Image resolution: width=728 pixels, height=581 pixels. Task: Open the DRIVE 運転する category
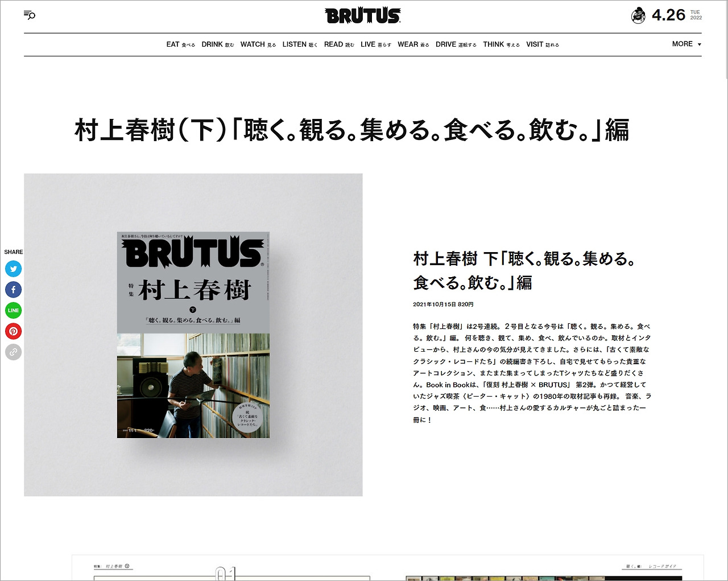point(456,44)
